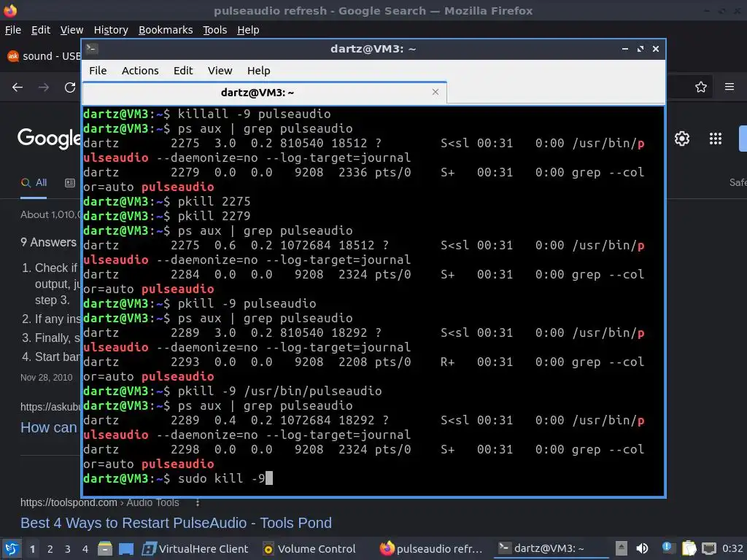
Task: Activate Volume Control in the taskbar
Action: pyautogui.click(x=310, y=549)
